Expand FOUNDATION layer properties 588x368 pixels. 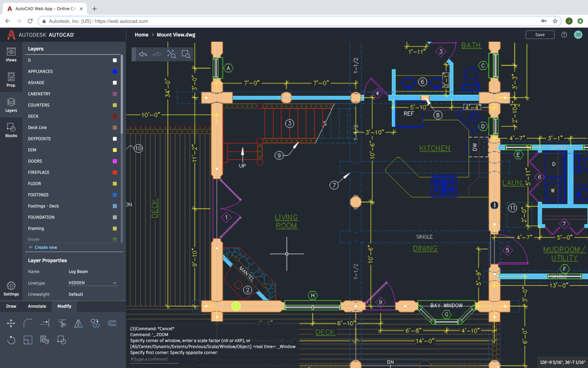(41, 217)
